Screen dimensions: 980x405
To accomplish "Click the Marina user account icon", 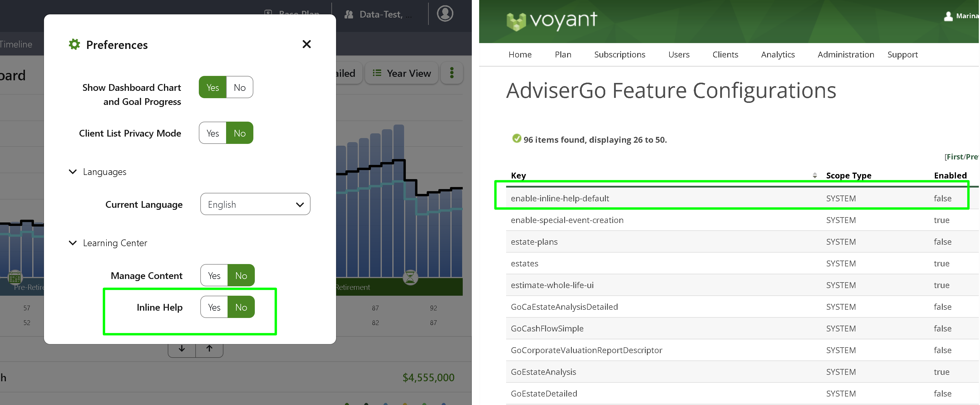I will point(948,16).
